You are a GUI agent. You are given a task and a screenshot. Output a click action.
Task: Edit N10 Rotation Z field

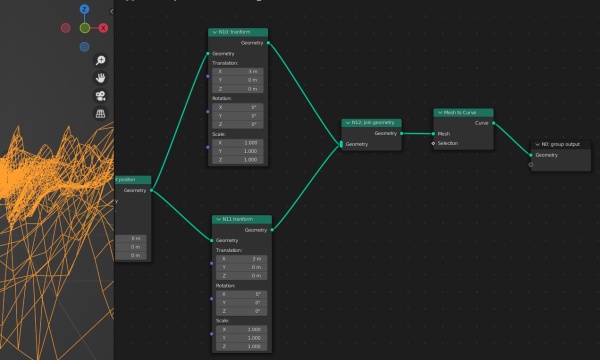pyautogui.click(x=238, y=124)
